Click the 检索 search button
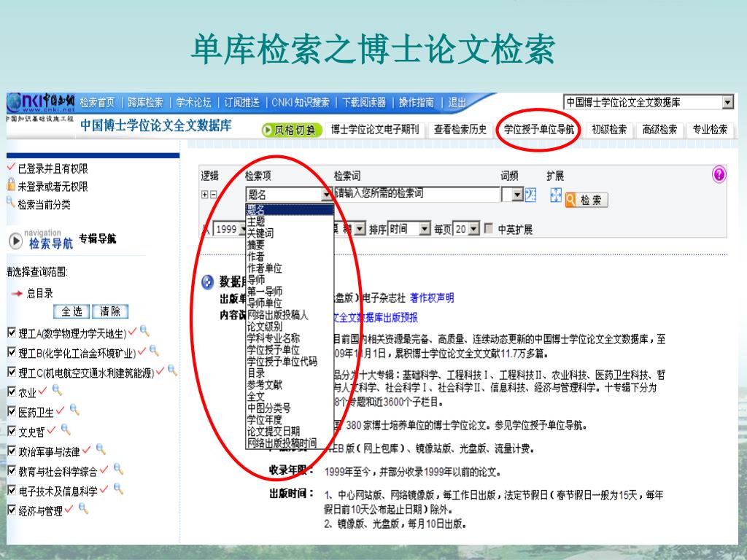 (x=587, y=200)
